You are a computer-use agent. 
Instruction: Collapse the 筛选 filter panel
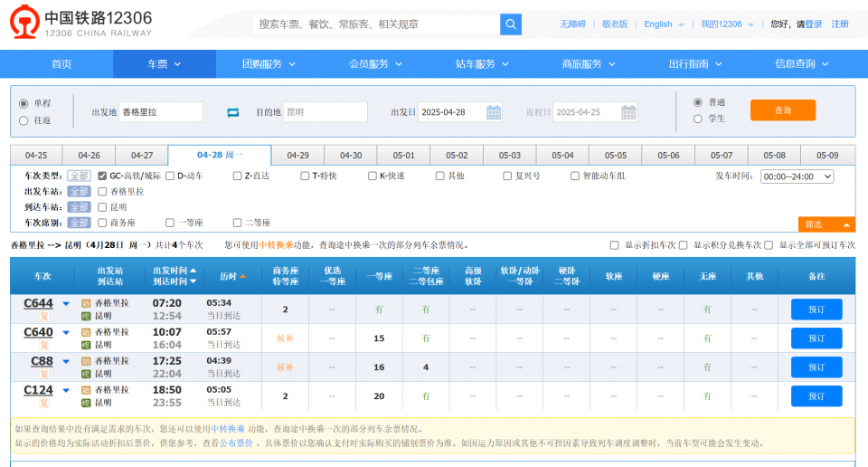(826, 224)
